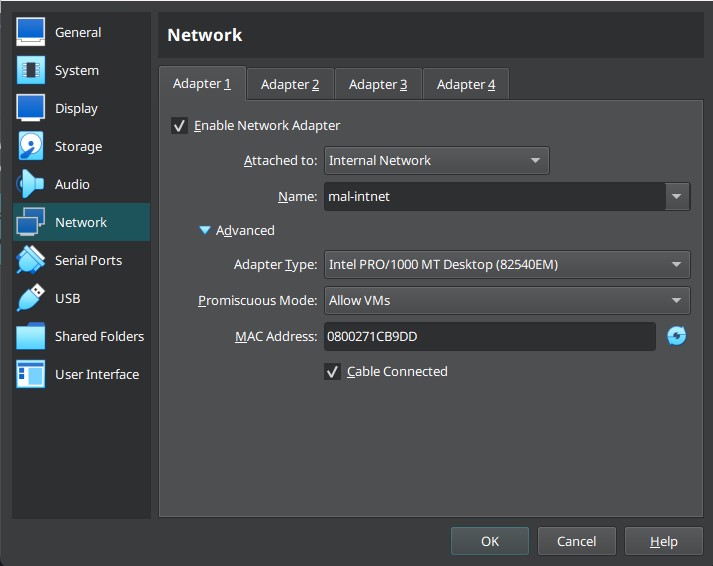
Task: Go to Storage disk icon
Action: [31, 146]
